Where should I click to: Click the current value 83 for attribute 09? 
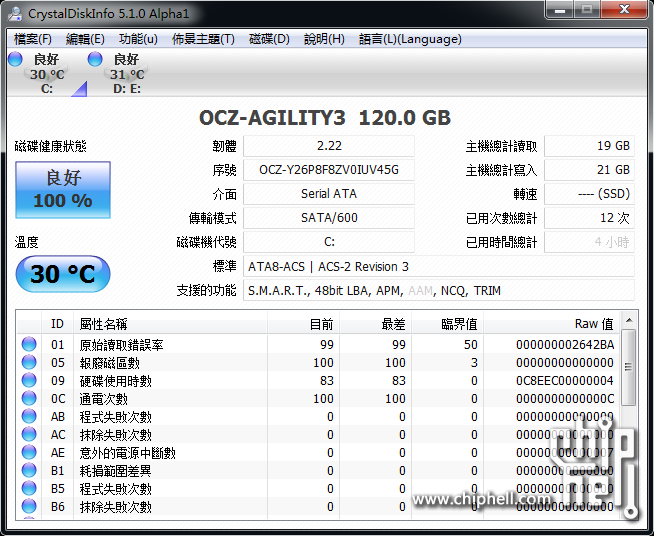click(x=327, y=380)
